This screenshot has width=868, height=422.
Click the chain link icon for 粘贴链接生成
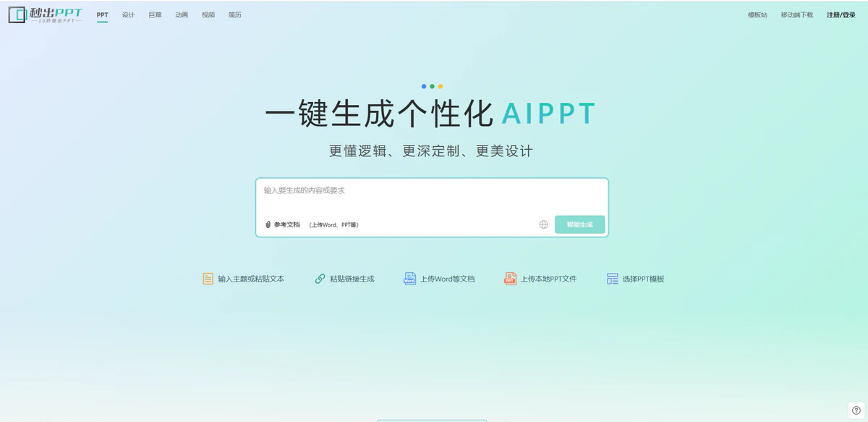(320, 279)
